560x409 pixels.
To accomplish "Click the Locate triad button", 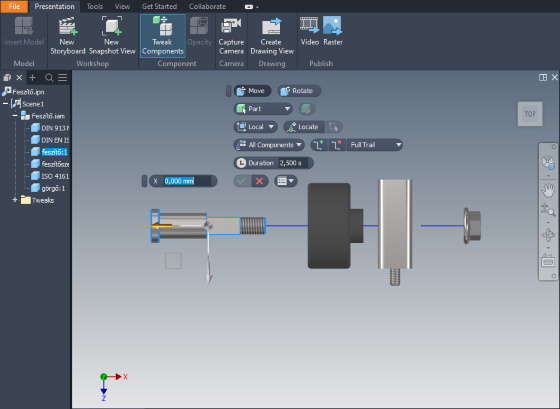I will [x=304, y=127].
